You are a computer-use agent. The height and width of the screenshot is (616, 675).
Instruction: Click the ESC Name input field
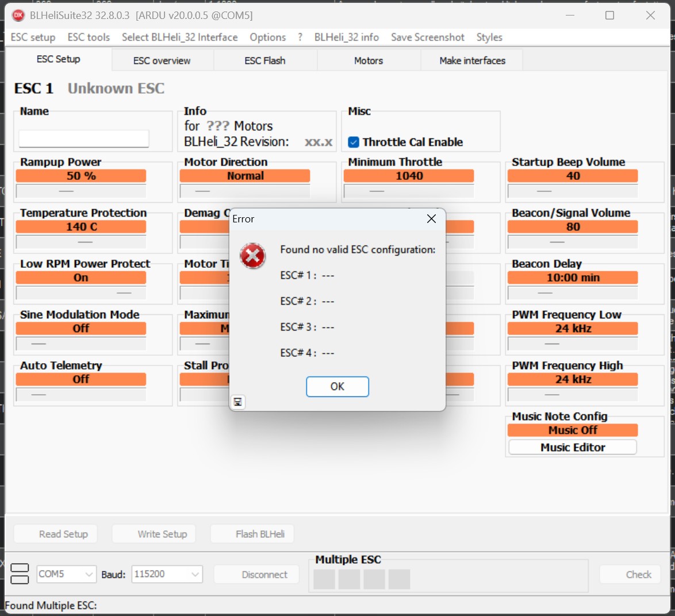coord(84,138)
